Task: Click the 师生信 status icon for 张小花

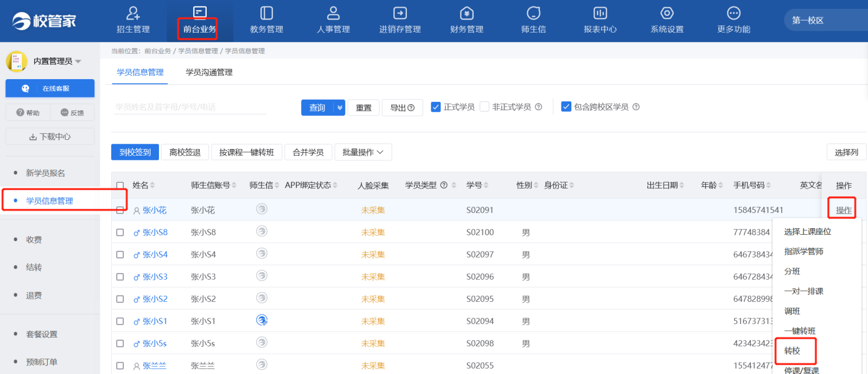Action: coord(262,209)
